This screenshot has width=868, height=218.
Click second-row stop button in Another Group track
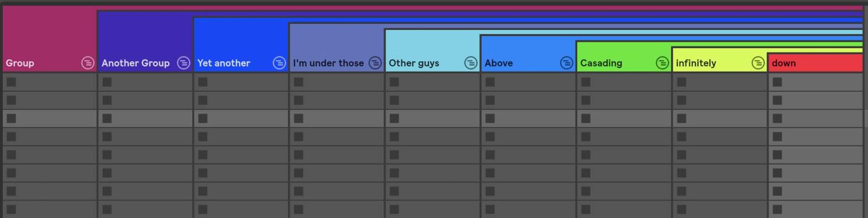(107, 100)
